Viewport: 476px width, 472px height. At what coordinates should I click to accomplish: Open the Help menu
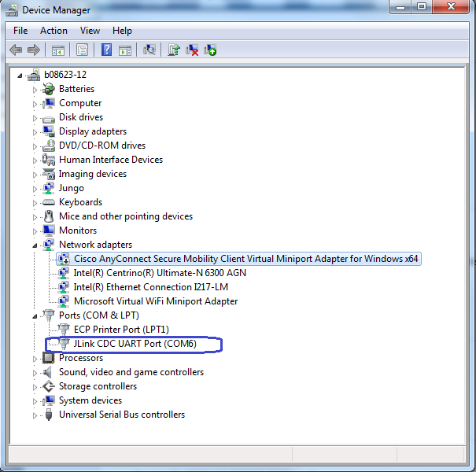[122, 31]
